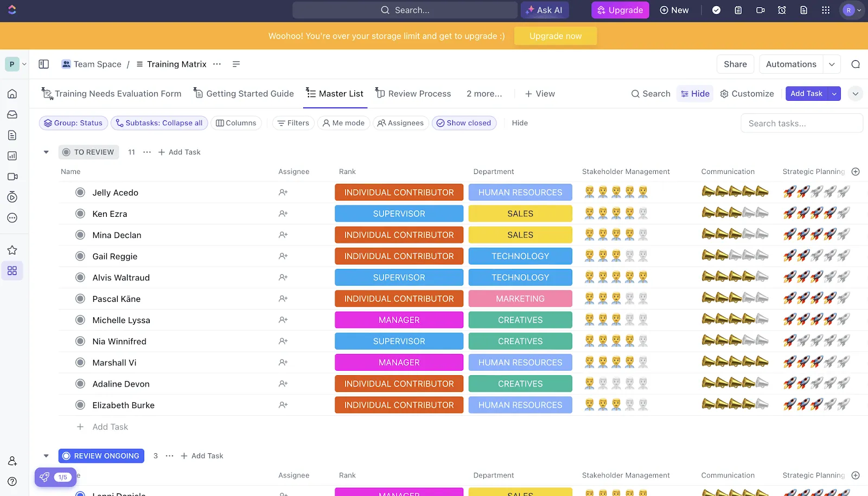Change Michelle Lyssa's MANAGER rank label
This screenshot has width=868, height=496.
(x=399, y=320)
